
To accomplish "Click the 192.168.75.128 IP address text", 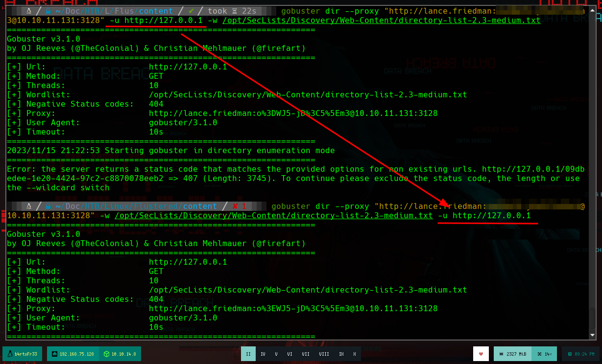I will [77, 354].
